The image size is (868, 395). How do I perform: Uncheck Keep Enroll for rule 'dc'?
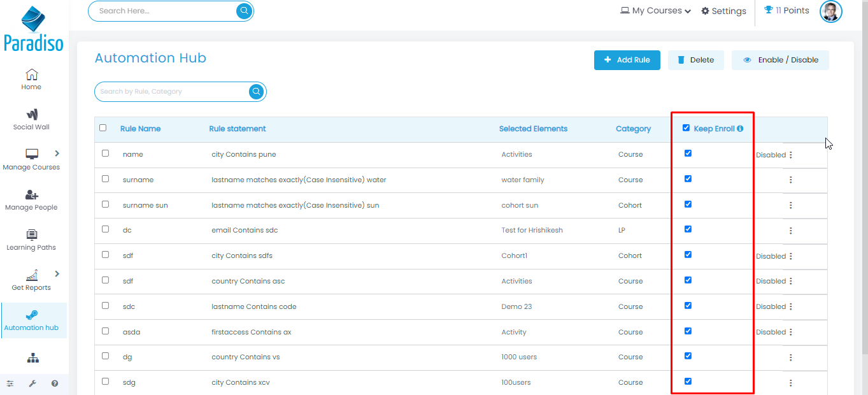pos(688,229)
